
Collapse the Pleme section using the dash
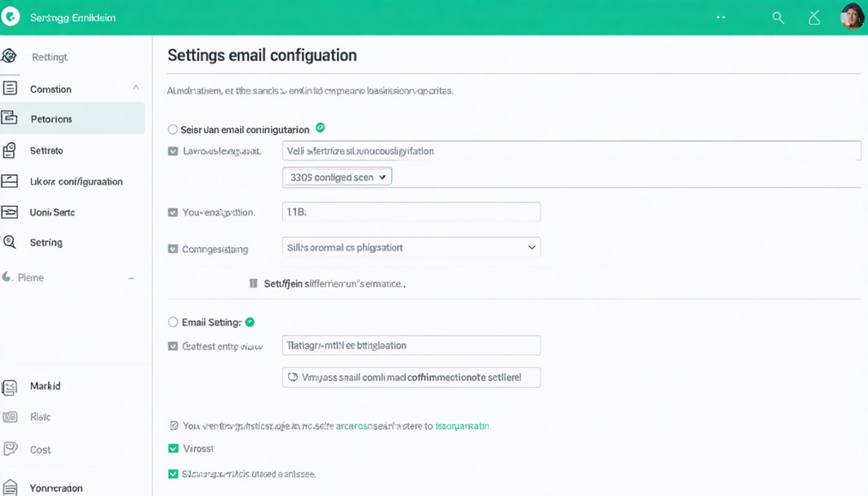pos(131,278)
